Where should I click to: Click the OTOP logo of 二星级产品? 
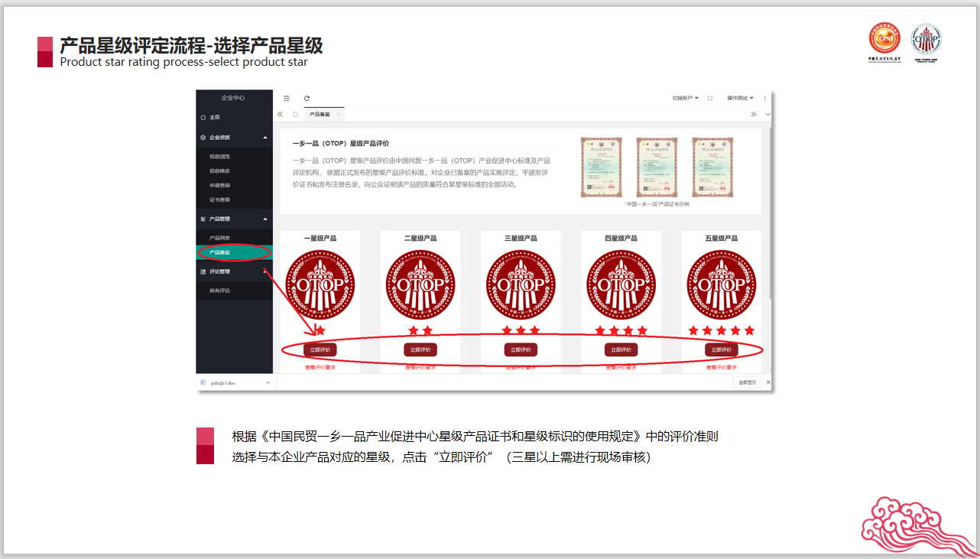click(x=420, y=284)
